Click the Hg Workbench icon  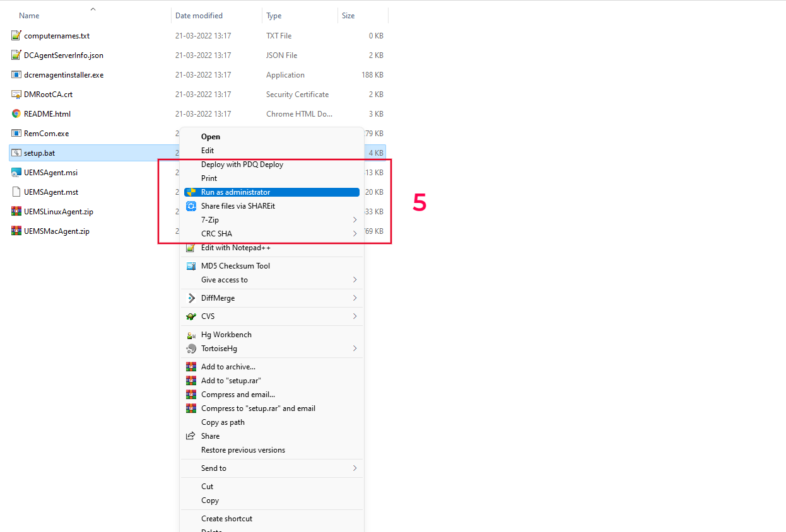(x=191, y=335)
